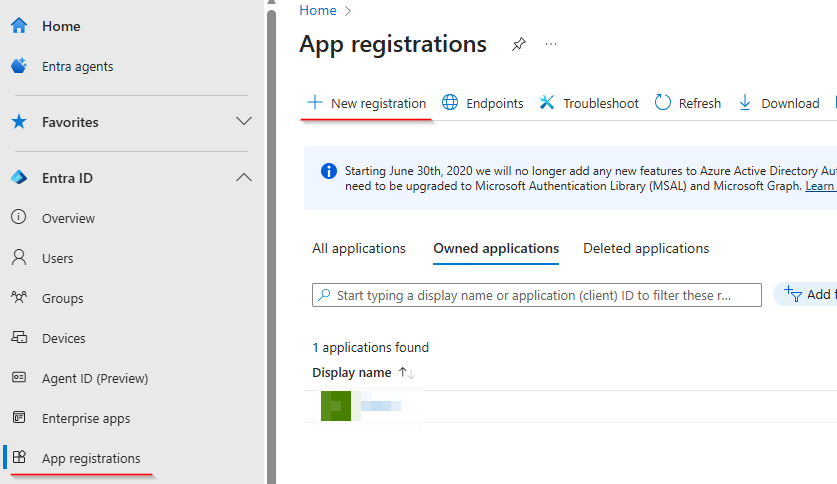
Task: Open Home in the sidebar
Action: pyautogui.click(x=61, y=26)
